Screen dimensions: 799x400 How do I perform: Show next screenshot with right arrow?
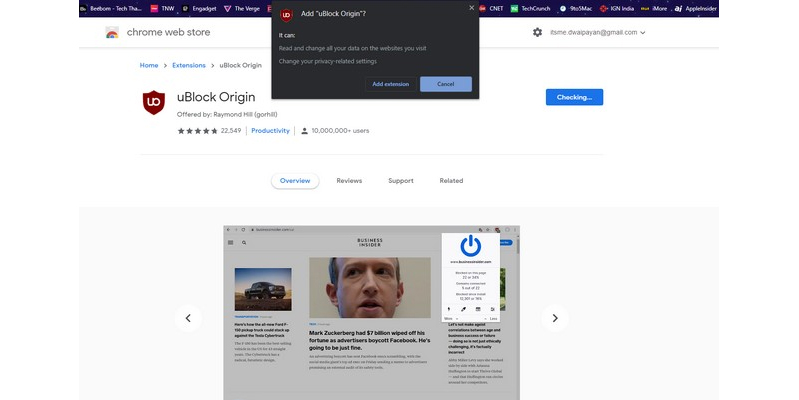click(x=555, y=318)
